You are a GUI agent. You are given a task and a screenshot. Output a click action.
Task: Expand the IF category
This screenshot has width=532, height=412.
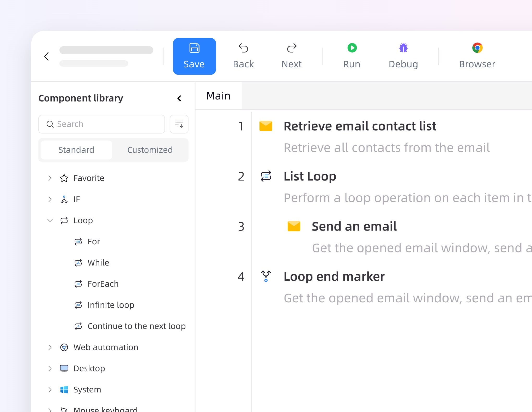50,199
